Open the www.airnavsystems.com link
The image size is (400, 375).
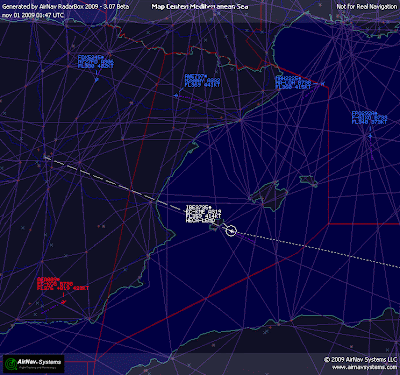pos(364,367)
